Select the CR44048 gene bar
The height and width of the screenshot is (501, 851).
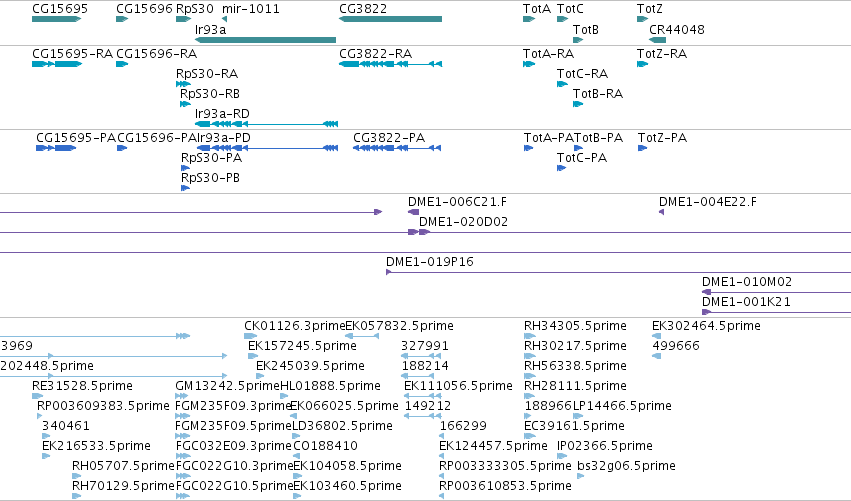657,40
